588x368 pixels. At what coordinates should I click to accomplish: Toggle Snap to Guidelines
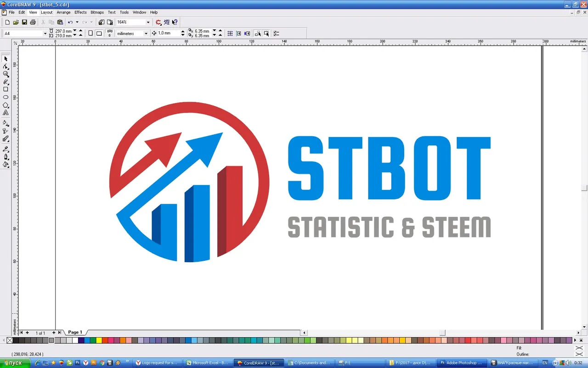click(x=238, y=33)
